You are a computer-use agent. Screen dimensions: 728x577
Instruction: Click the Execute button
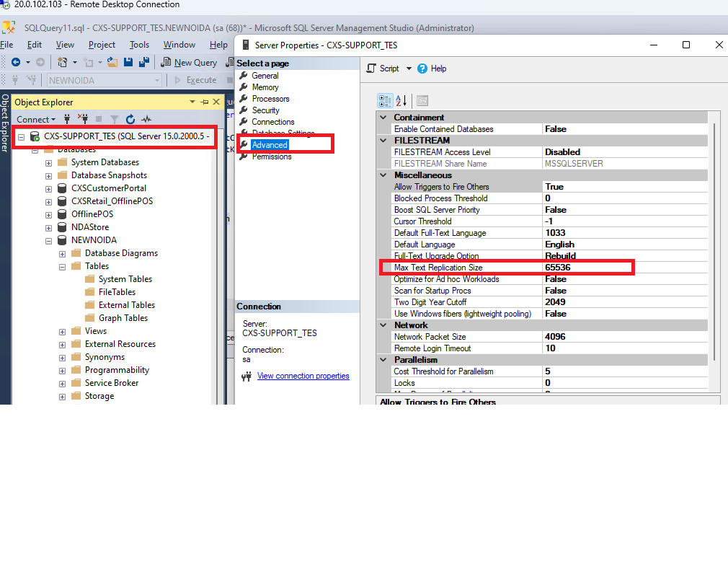coord(195,80)
